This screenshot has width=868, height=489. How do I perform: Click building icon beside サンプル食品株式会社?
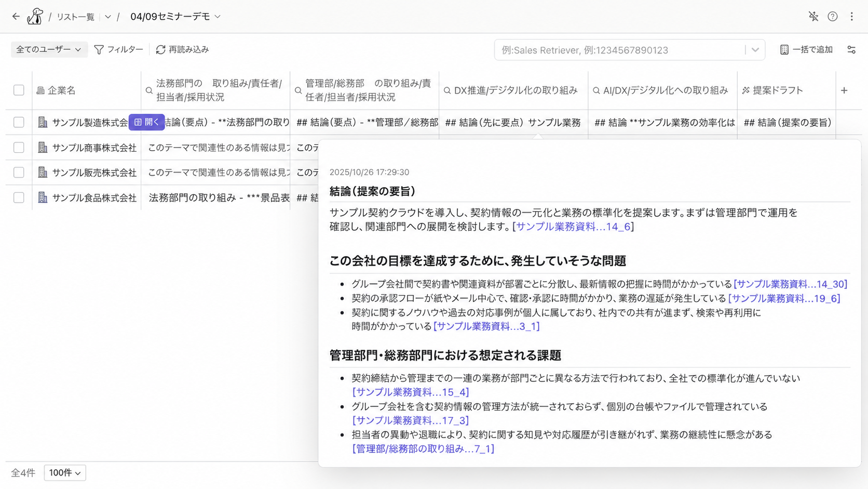43,197
